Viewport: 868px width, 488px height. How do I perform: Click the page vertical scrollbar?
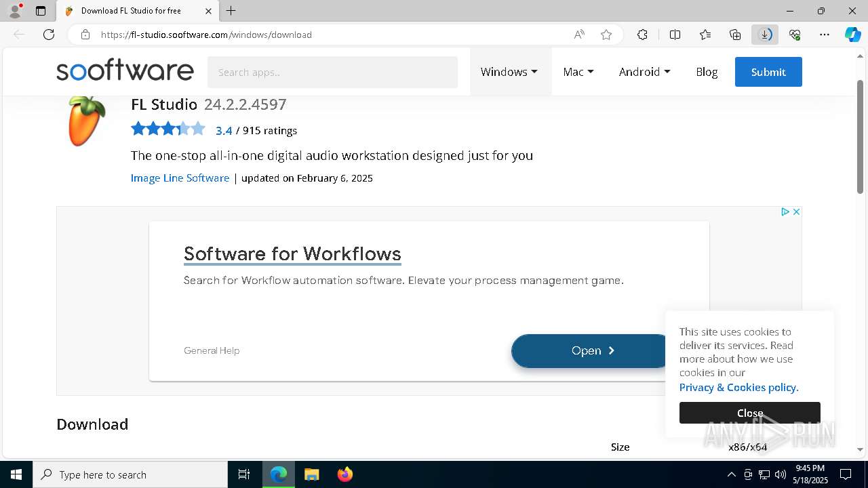coord(861,136)
